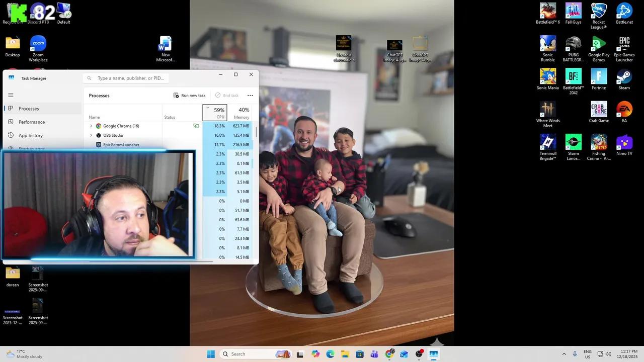The width and height of the screenshot is (644, 362).
Task: Select the Discord PTB desktop icon
Action: (38, 13)
